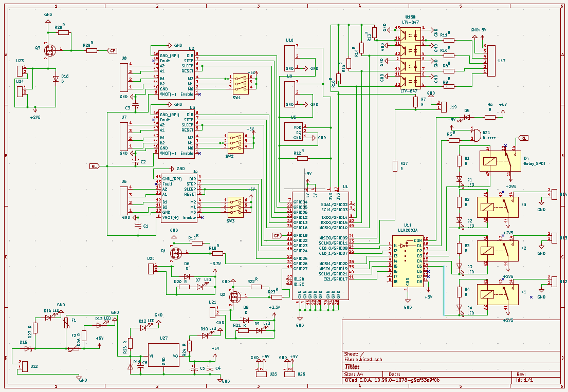Click the RL label above K4 relay
The height and width of the screenshot is (392, 568).
523,138
